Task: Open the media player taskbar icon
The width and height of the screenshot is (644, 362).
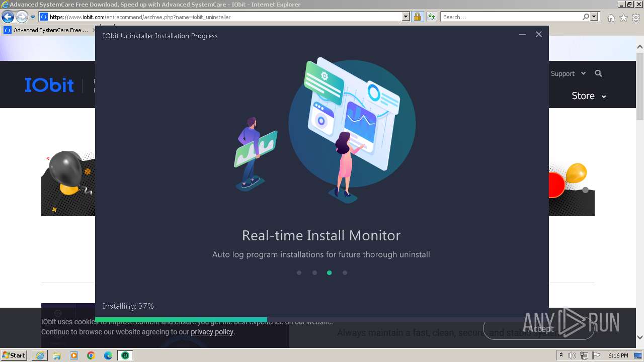Action: tap(74, 355)
